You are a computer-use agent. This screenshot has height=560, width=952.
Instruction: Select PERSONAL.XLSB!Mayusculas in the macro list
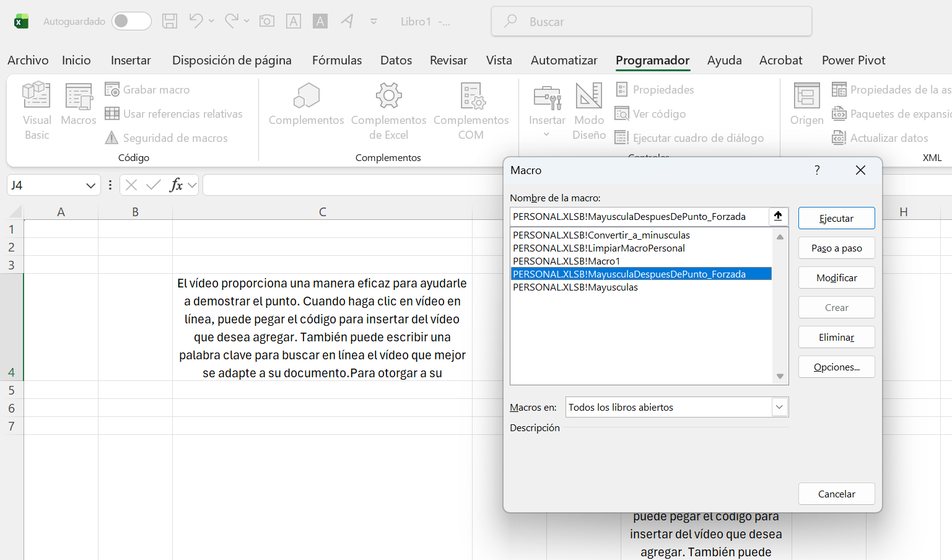pos(575,287)
